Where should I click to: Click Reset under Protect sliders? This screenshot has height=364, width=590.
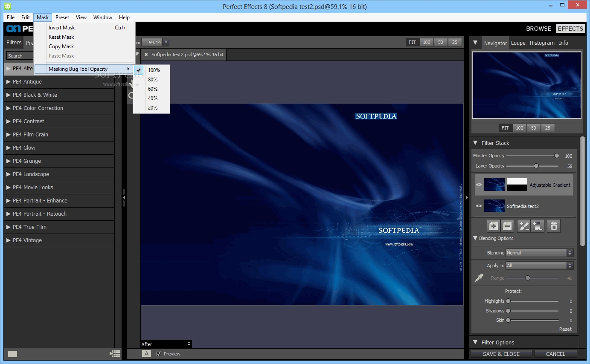click(x=565, y=329)
